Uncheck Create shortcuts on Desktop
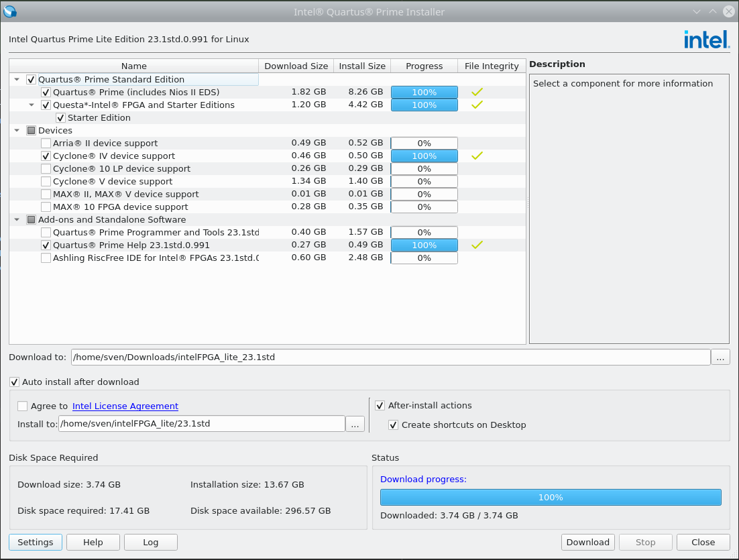The height and width of the screenshot is (560, 739). (x=393, y=425)
